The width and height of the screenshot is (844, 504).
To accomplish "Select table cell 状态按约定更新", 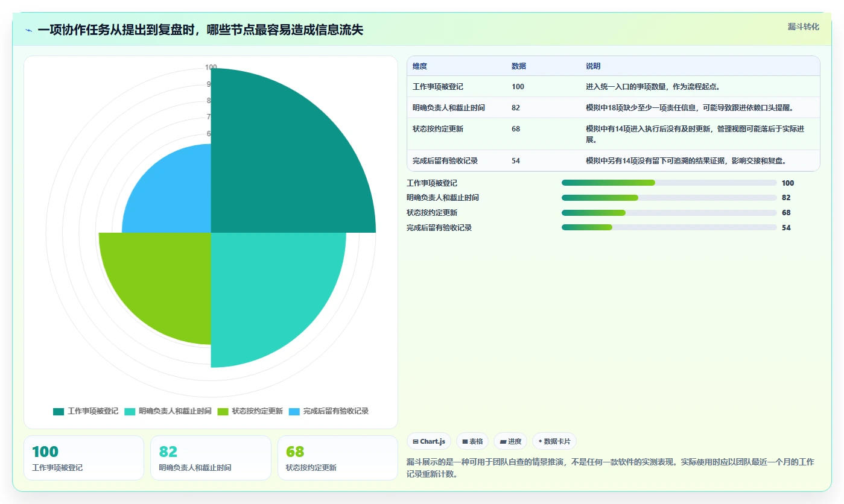I will 438,129.
